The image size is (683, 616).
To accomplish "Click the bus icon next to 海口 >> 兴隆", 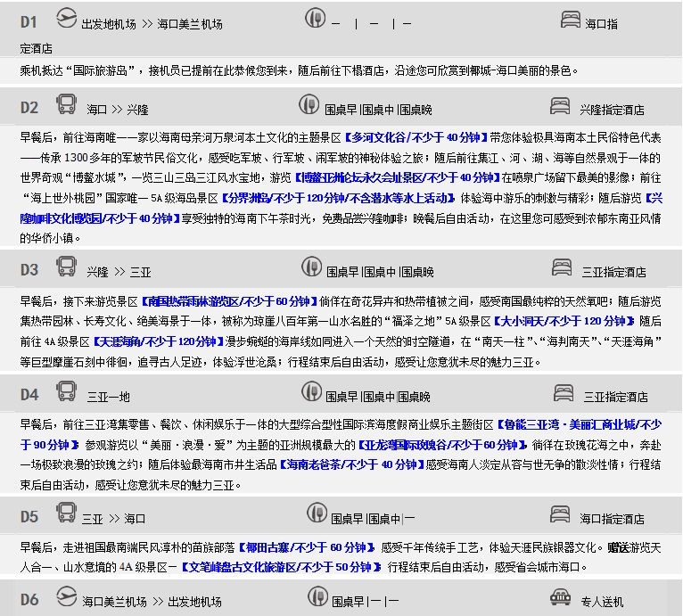I will pyautogui.click(x=66, y=106).
